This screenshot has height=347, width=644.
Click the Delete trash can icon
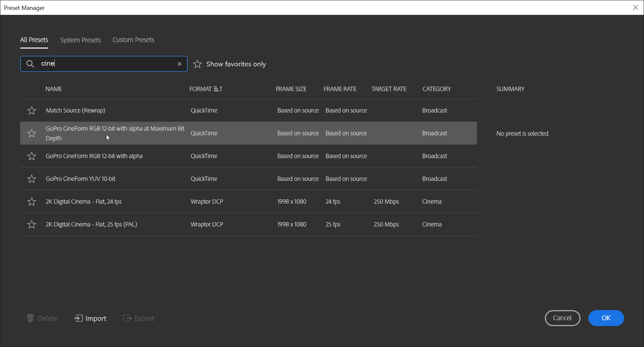(30, 318)
